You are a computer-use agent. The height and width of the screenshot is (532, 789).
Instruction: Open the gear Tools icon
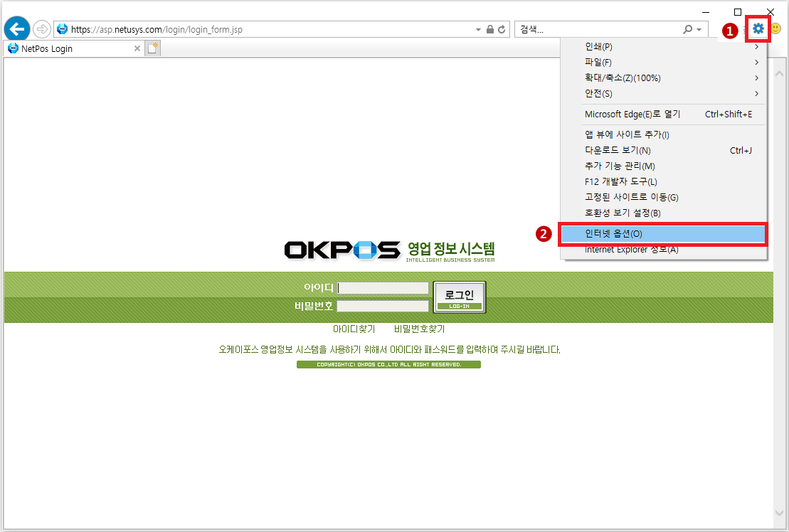(758, 28)
